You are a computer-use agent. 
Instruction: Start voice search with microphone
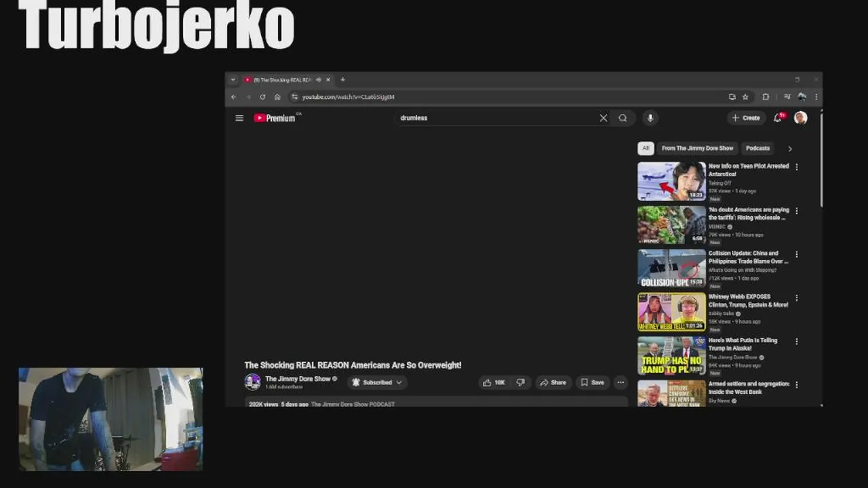click(650, 118)
